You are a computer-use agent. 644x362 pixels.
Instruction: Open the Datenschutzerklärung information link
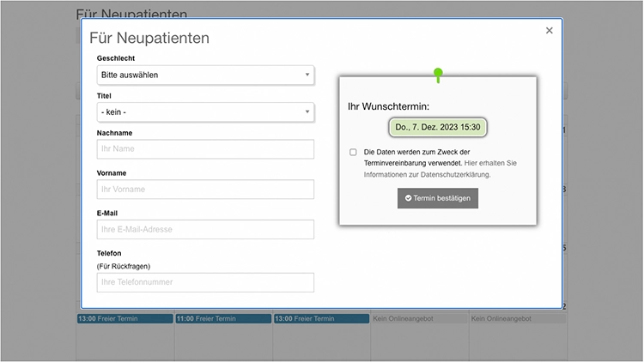pyautogui.click(x=440, y=169)
